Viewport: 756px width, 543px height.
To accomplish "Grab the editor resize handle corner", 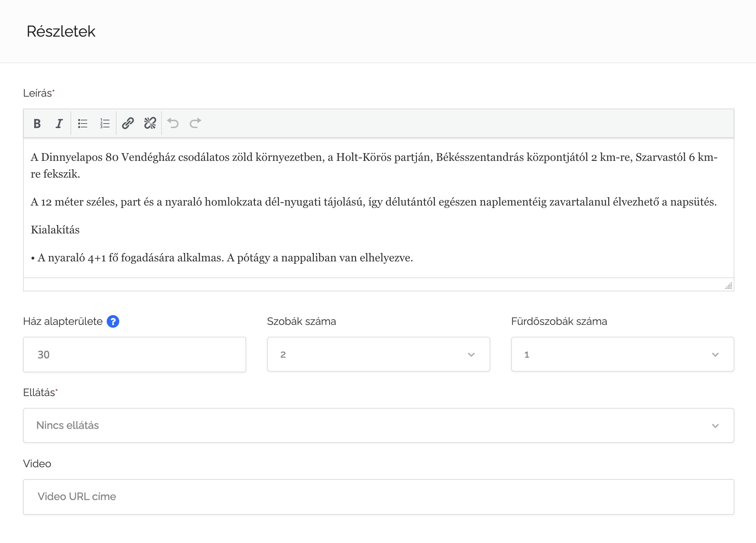I will point(728,286).
